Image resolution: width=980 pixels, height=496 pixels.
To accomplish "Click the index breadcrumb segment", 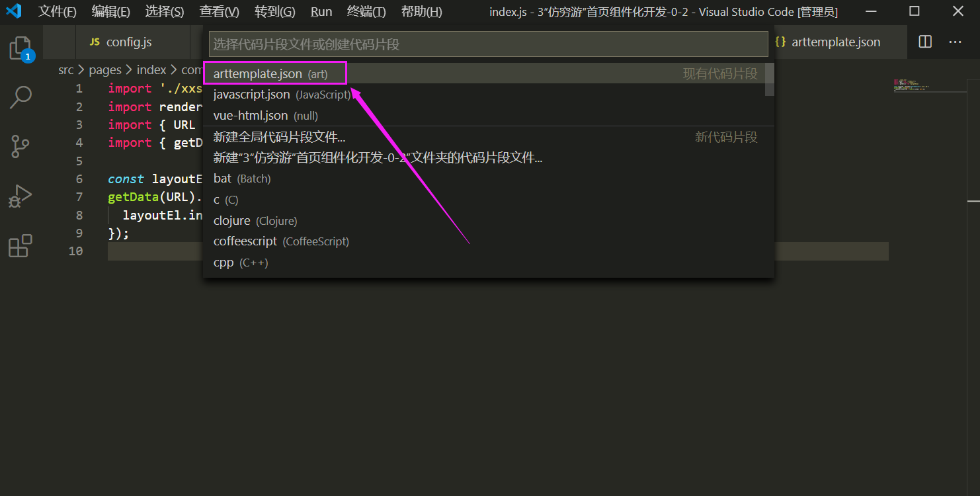I will [151, 69].
